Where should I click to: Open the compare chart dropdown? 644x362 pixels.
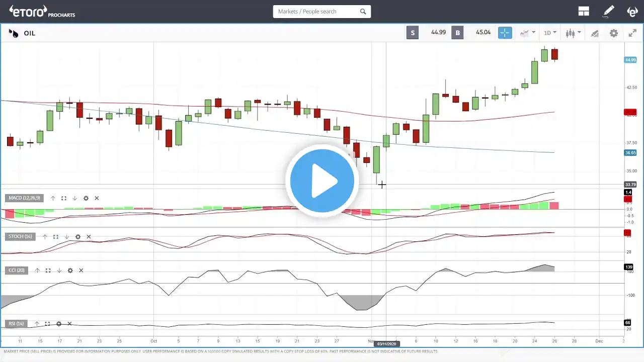pyautogui.click(x=527, y=33)
